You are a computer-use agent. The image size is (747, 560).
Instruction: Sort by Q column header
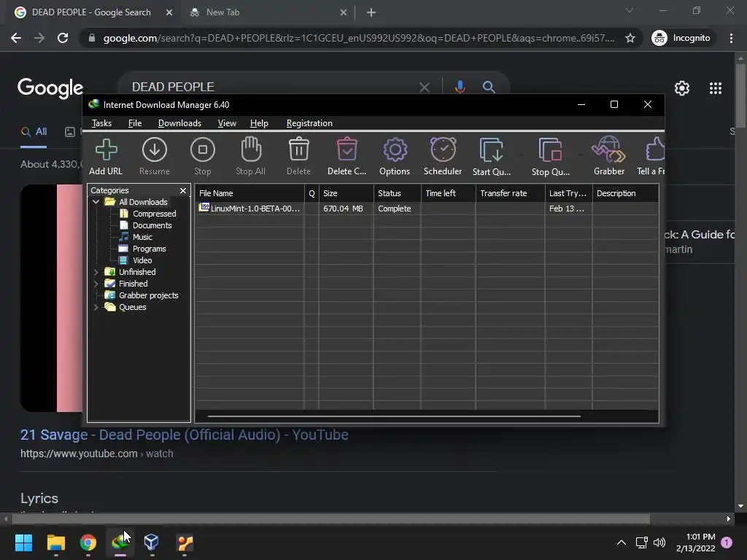pyautogui.click(x=311, y=193)
